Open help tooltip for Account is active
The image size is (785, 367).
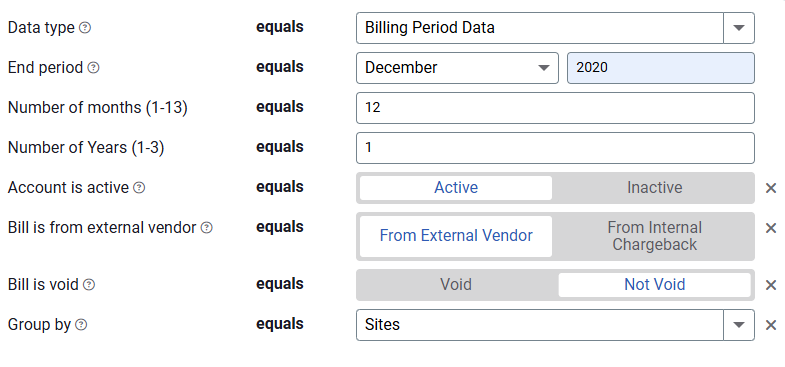click(x=139, y=188)
